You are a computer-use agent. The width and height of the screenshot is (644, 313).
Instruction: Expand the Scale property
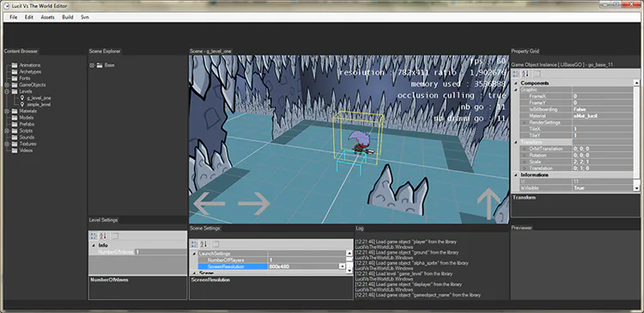(x=524, y=162)
